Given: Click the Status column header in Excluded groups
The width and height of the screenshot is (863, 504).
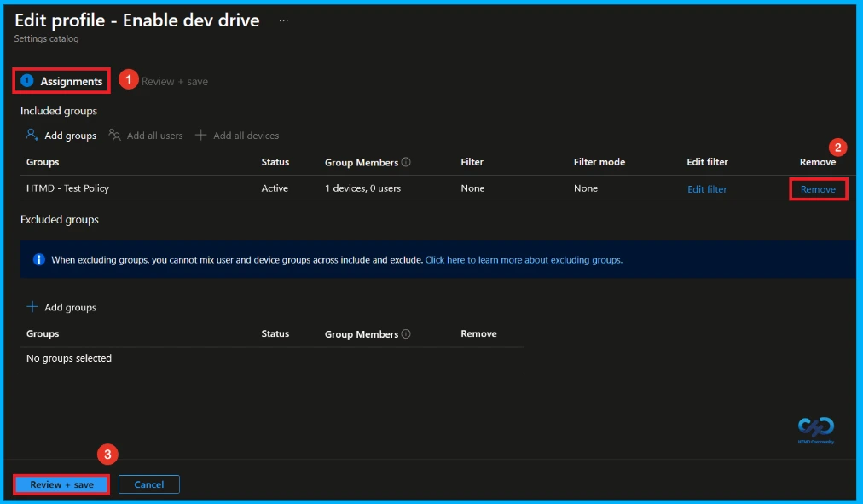Looking at the screenshot, I should [275, 333].
